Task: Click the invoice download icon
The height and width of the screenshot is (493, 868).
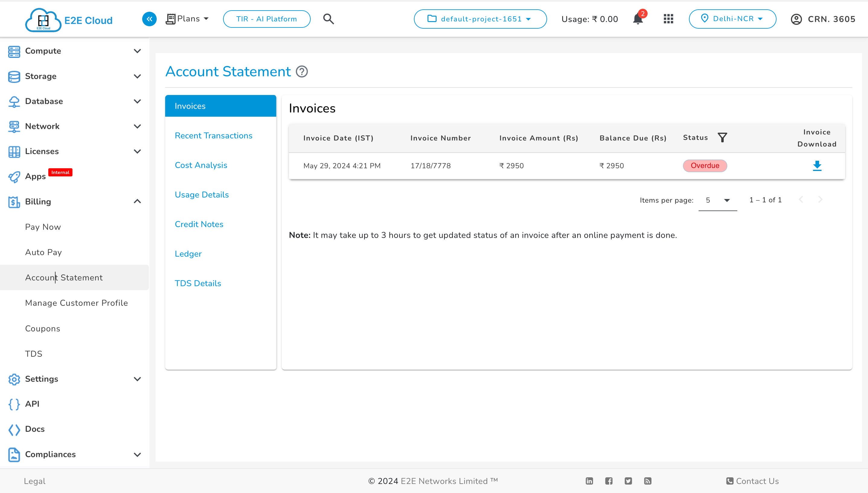Action: click(x=817, y=166)
